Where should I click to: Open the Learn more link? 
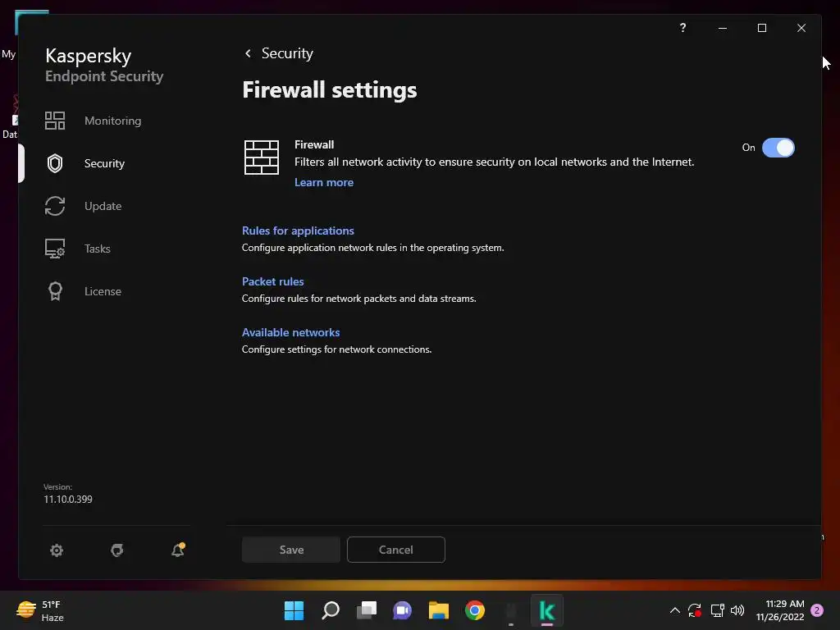(x=323, y=182)
